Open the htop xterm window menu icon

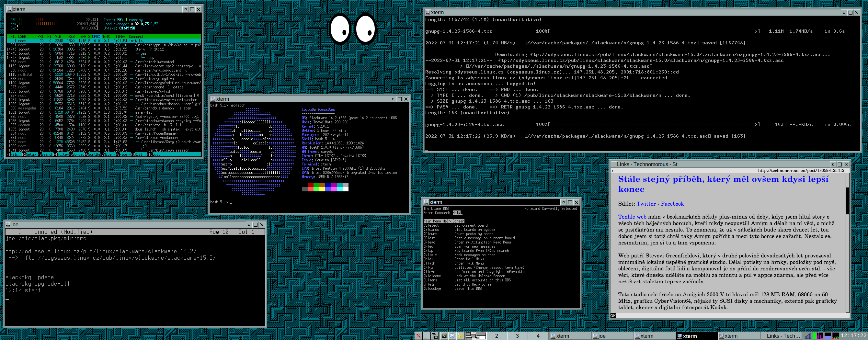[9, 9]
